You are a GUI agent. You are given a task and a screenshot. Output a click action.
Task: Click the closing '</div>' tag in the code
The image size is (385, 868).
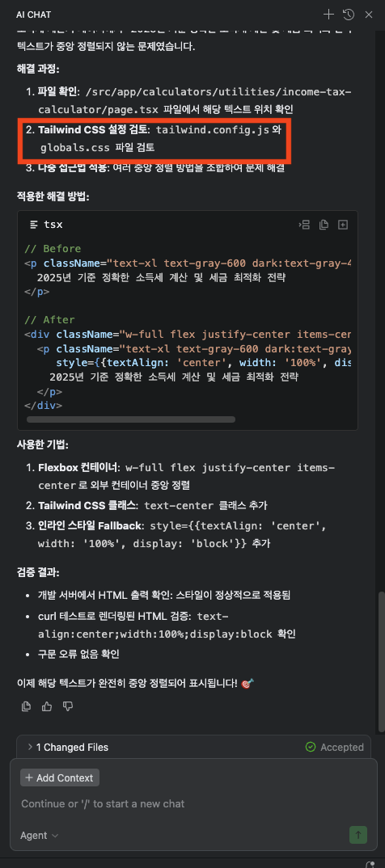click(43, 405)
